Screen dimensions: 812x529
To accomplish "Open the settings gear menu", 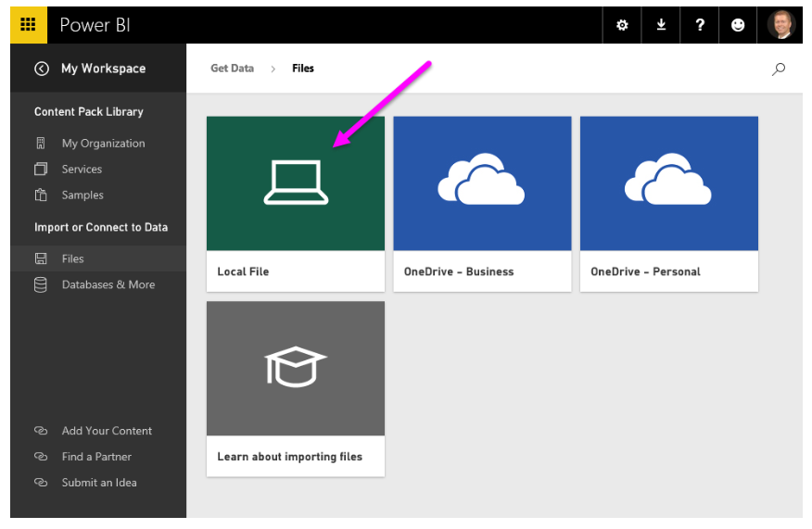I will pyautogui.click(x=622, y=25).
